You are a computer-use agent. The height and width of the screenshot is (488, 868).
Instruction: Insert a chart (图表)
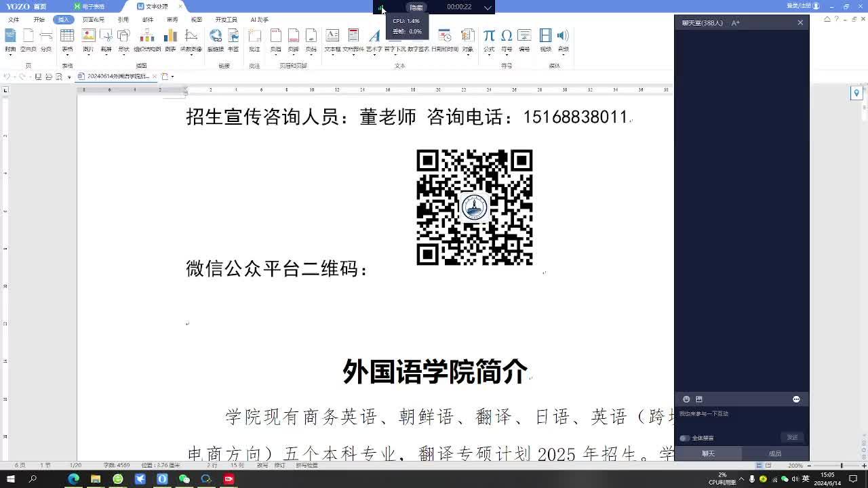tap(170, 39)
